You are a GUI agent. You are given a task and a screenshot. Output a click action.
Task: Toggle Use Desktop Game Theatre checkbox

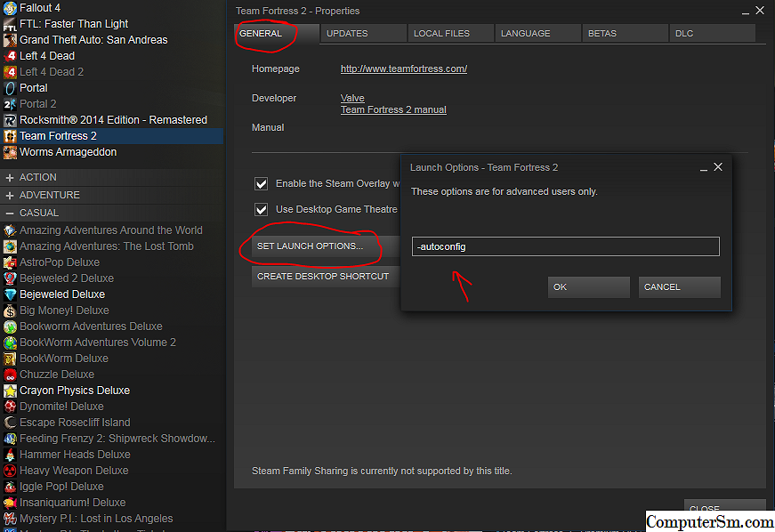261,209
